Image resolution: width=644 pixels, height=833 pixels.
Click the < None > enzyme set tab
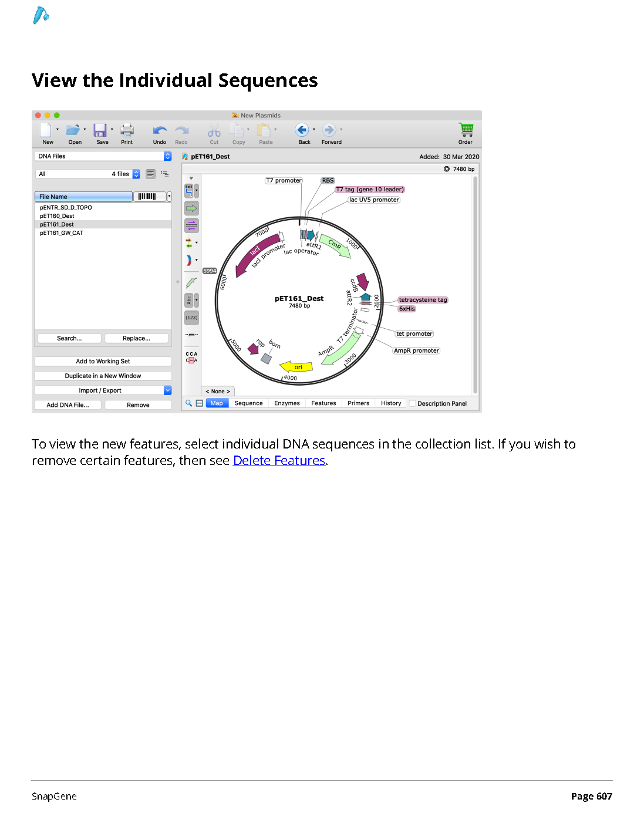[x=218, y=391]
